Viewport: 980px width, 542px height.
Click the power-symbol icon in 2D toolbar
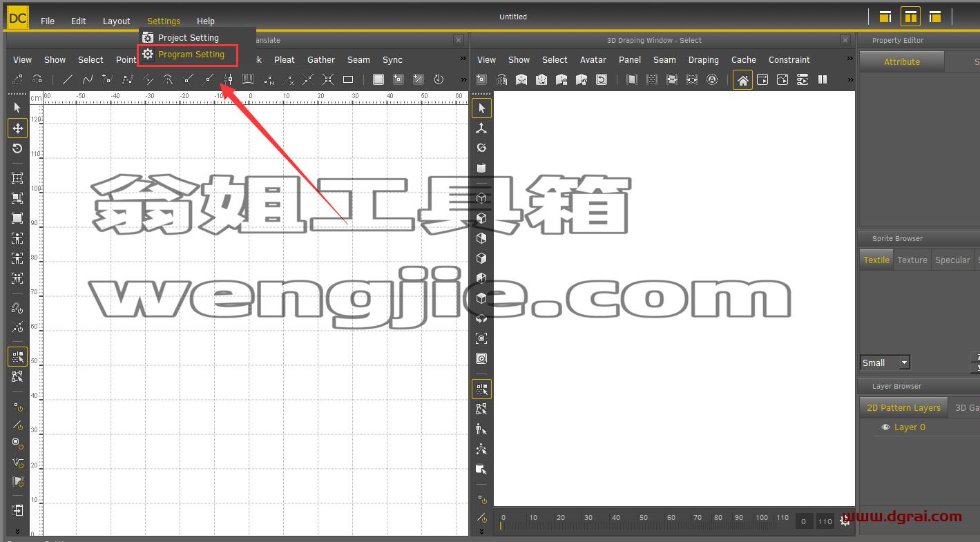(x=438, y=79)
